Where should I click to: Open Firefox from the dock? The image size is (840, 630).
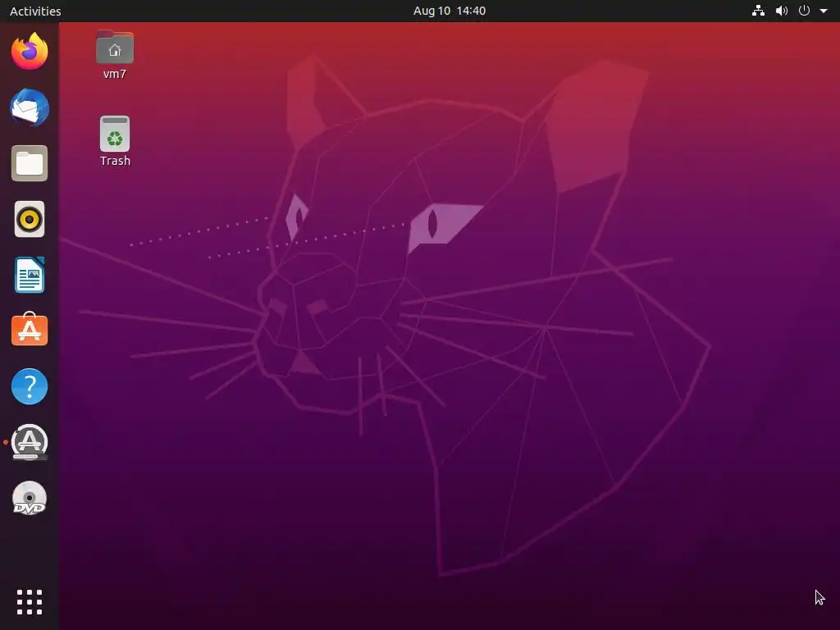pos(30,52)
